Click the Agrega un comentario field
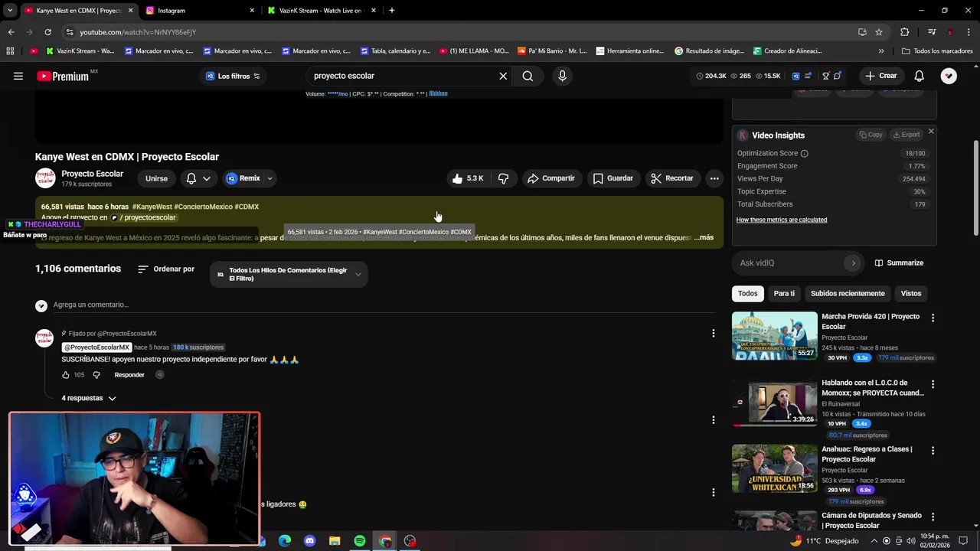 (x=383, y=305)
